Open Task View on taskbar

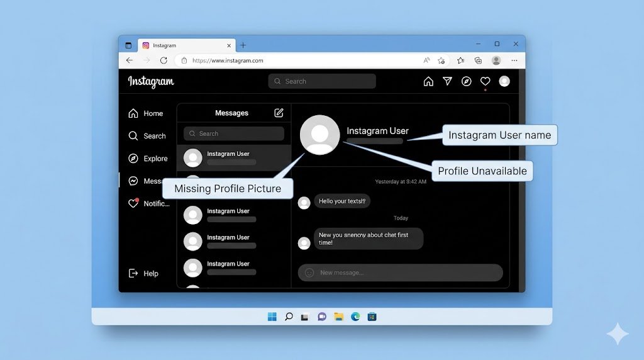pyautogui.click(x=304, y=317)
